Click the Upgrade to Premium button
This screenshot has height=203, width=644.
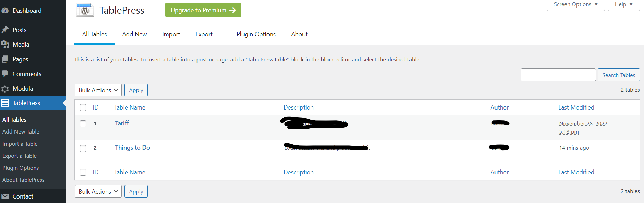pos(203,10)
